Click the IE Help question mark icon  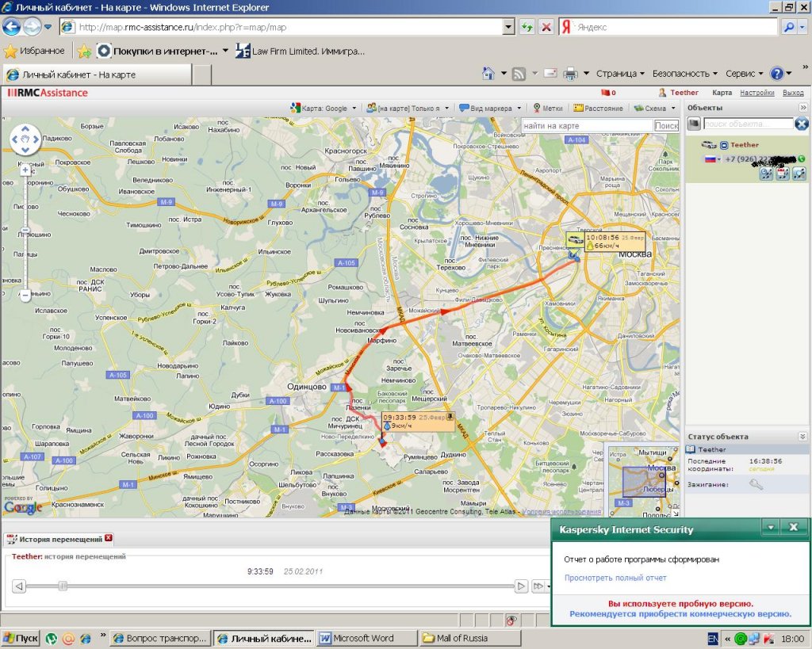(777, 74)
